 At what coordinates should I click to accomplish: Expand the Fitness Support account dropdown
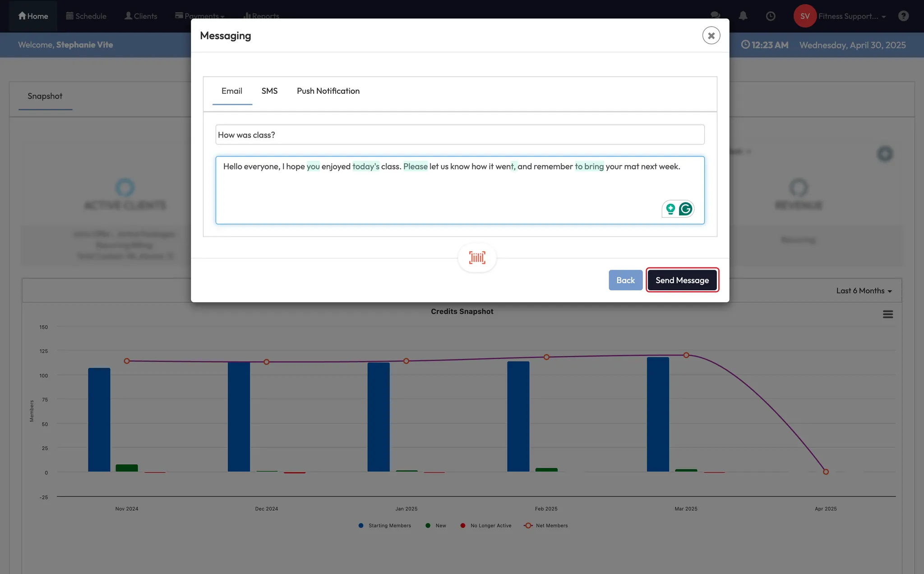[852, 16]
